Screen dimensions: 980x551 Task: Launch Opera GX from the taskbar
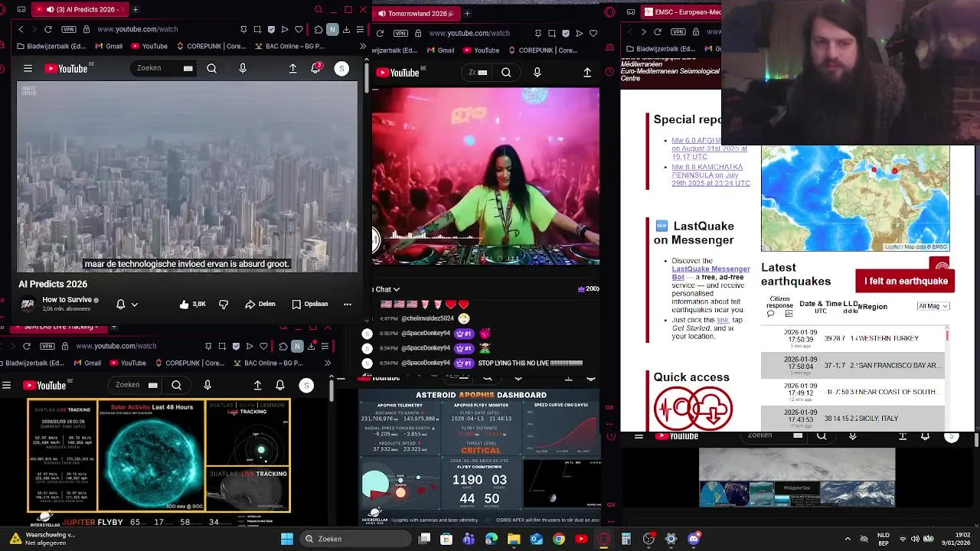pyautogui.click(x=603, y=539)
